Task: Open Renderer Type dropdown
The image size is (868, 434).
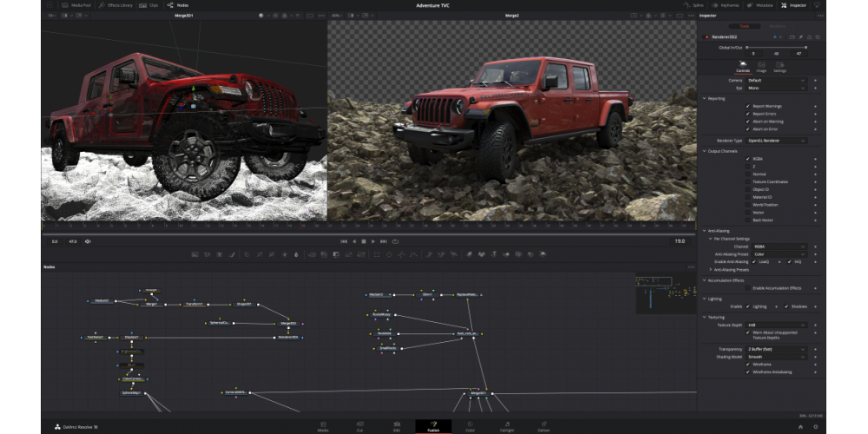Action: (x=775, y=141)
